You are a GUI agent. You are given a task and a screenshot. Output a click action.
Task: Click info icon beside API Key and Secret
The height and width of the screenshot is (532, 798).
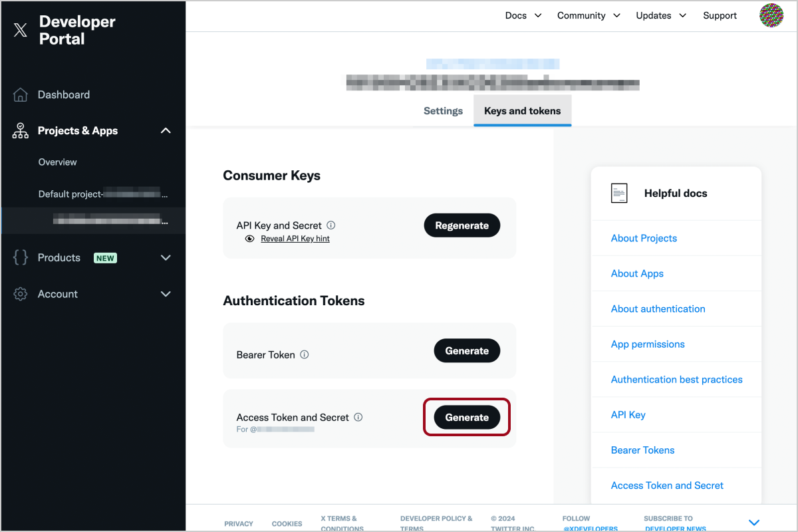[331, 225]
